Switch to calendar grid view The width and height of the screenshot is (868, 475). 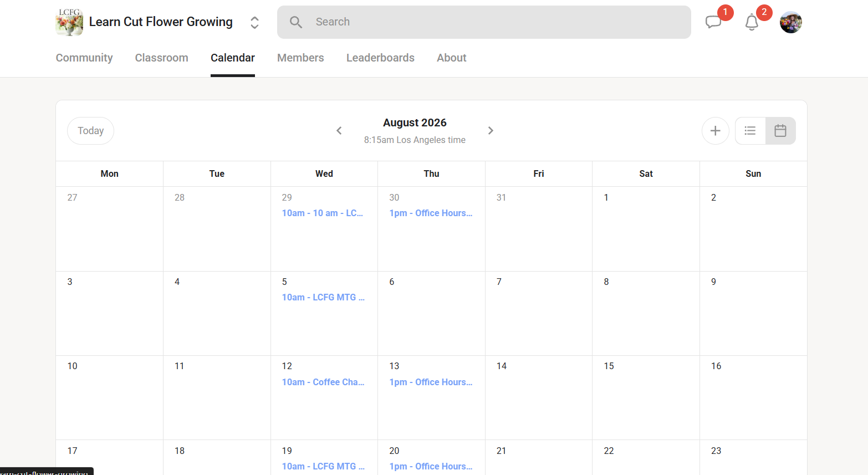click(x=780, y=131)
